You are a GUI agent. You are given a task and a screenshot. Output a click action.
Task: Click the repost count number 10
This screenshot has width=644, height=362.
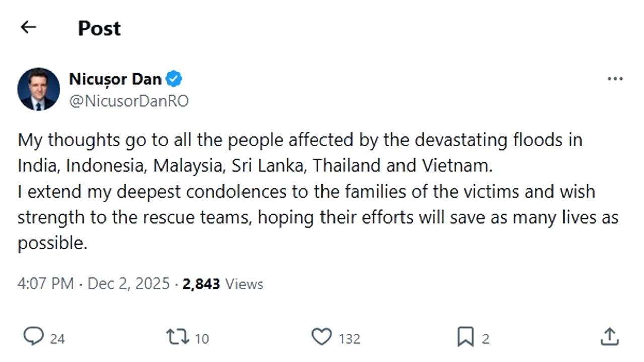pyautogui.click(x=202, y=339)
